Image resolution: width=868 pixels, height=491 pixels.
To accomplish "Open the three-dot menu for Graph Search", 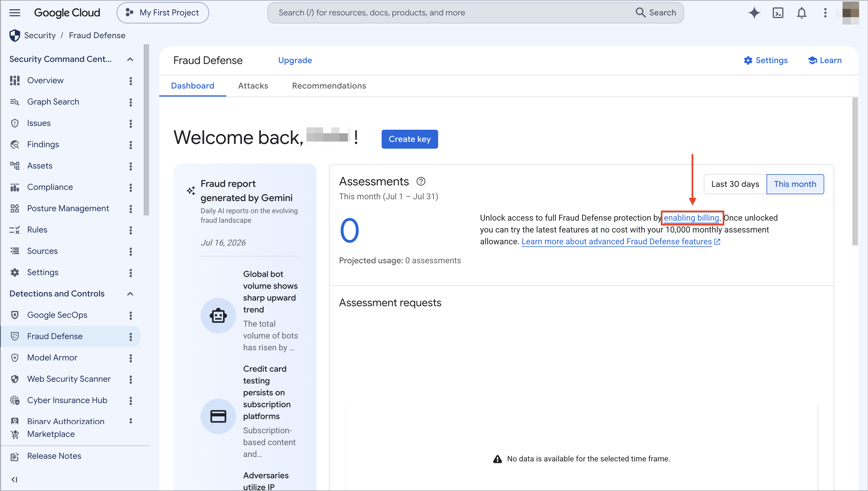I will point(131,102).
